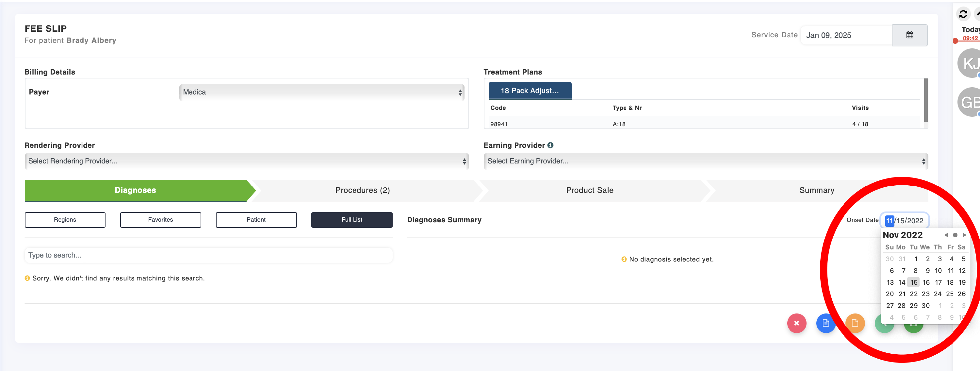Go to previous month in calendar
The image size is (980, 371).
pyautogui.click(x=946, y=235)
